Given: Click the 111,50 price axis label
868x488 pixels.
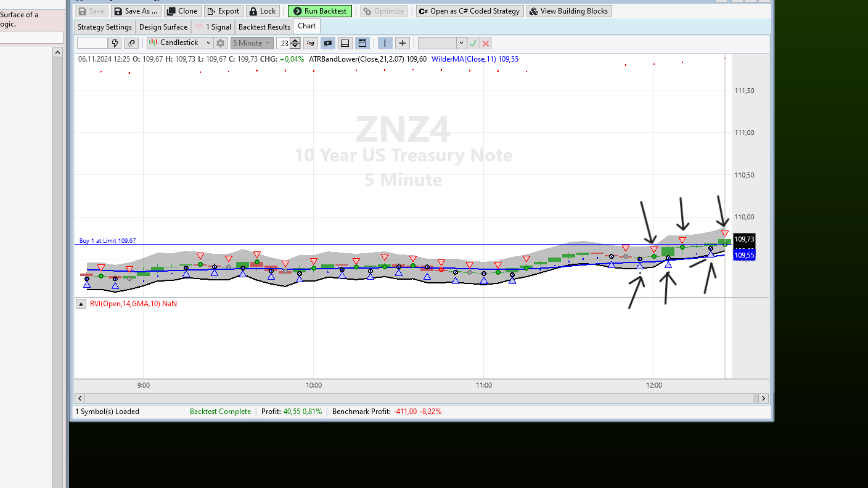Looking at the screenshot, I should coord(745,91).
